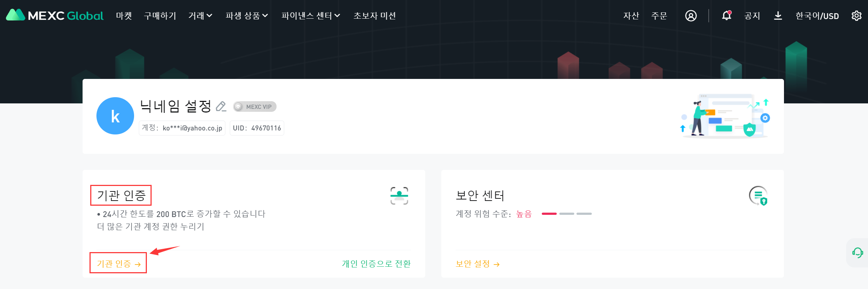This screenshot has height=289, width=868.
Task: Expand the 파생 상품 dropdown
Action: [x=247, y=16]
